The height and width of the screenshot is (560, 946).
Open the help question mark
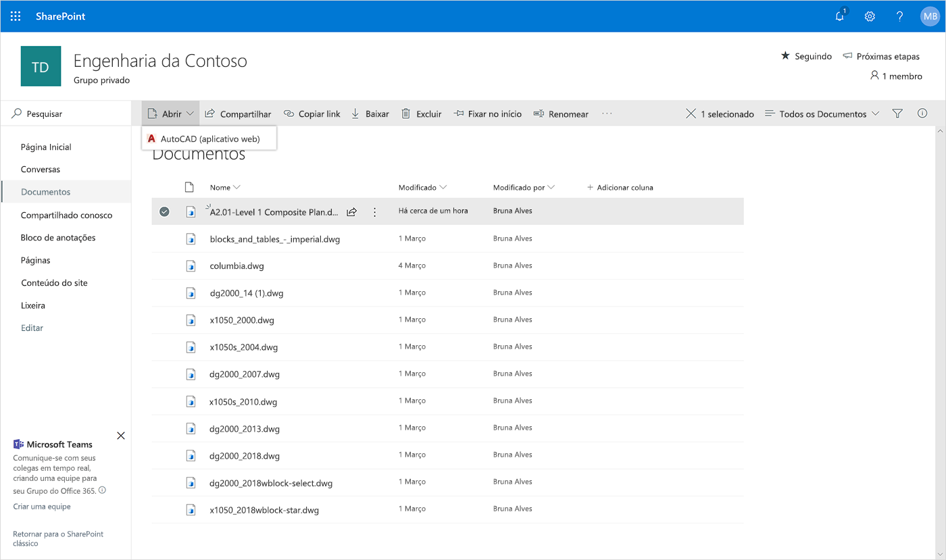(899, 16)
